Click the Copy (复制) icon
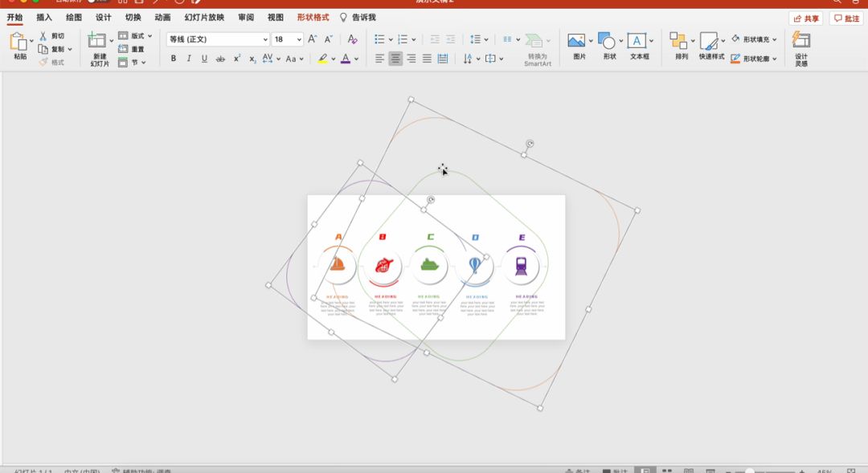 coord(43,49)
